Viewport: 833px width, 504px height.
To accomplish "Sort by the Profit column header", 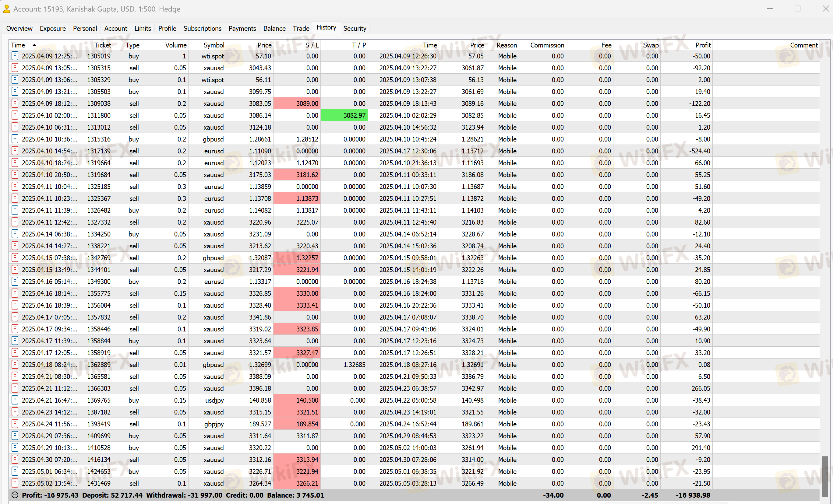I will click(x=703, y=45).
